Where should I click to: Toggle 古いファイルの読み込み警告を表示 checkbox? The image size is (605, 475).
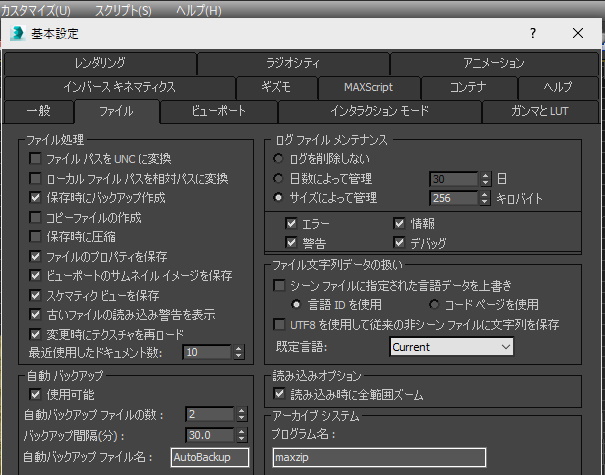click(35, 315)
